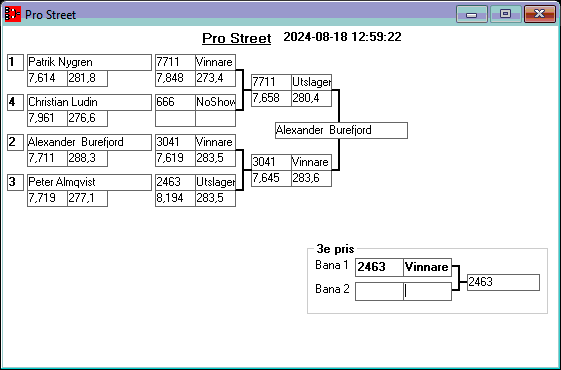Click round one speed 273,4
The width and height of the screenshot is (561, 370).
[215, 78]
